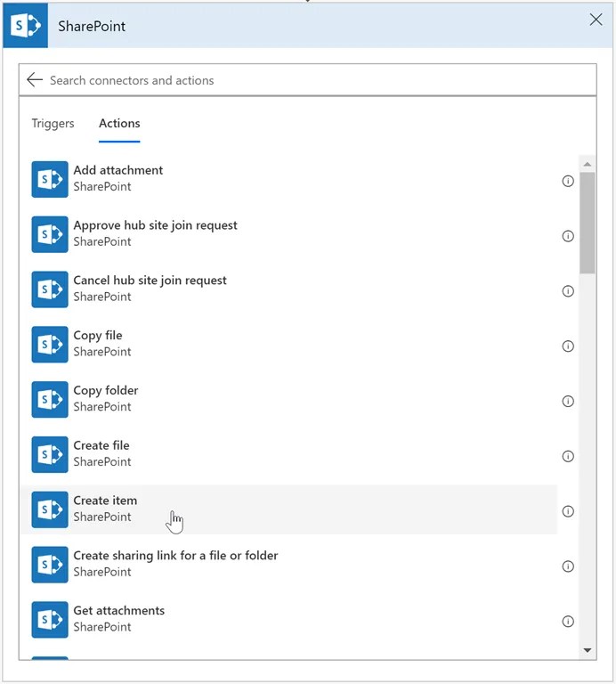The width and height of the screenshot is (616, 684).
Task: Click the Approve hub site join request icon
Action: pyautogui.click(x=50, y=234)
